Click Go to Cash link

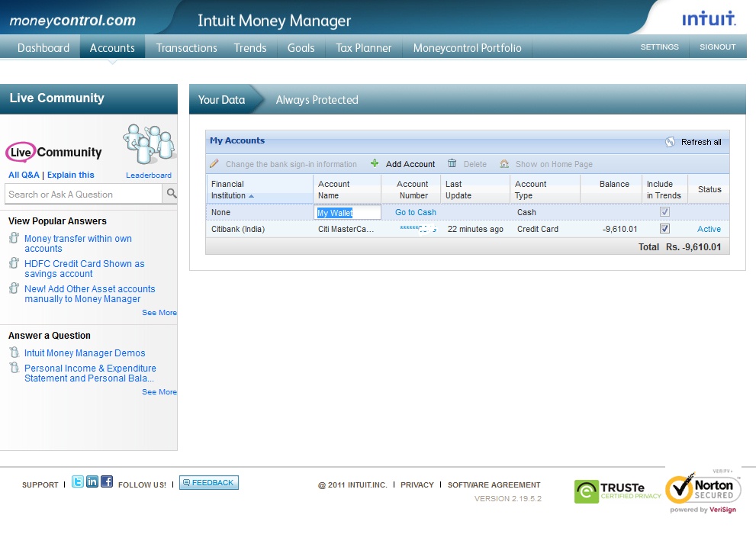pyautogui.click(x=416, y=212)
